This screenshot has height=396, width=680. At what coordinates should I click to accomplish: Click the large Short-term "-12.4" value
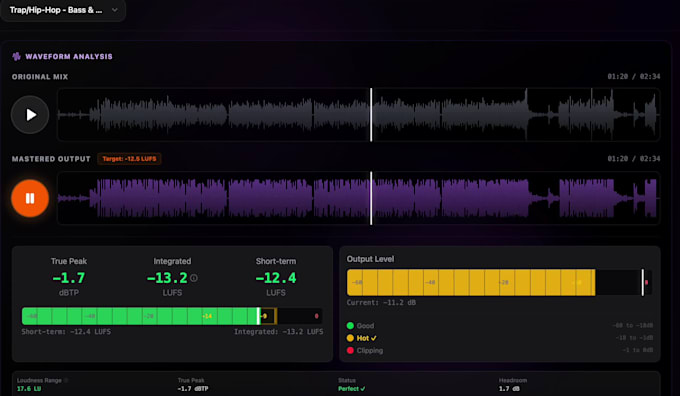point(276,278)
